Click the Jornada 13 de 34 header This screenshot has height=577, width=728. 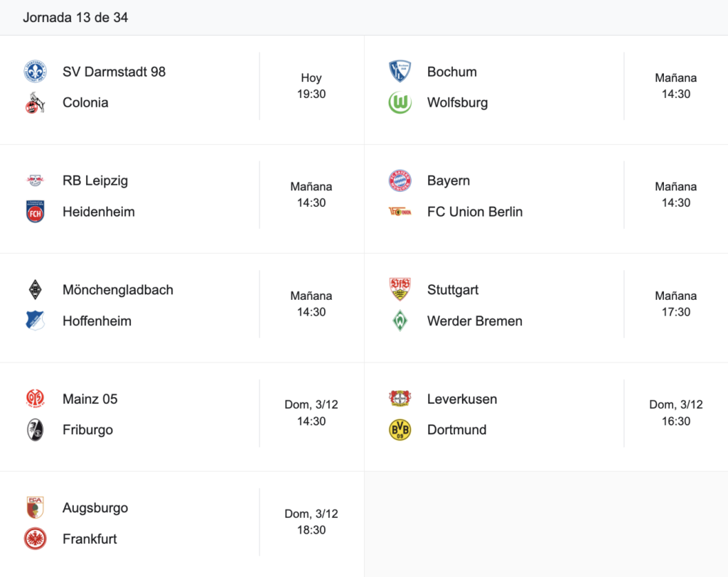75,18
